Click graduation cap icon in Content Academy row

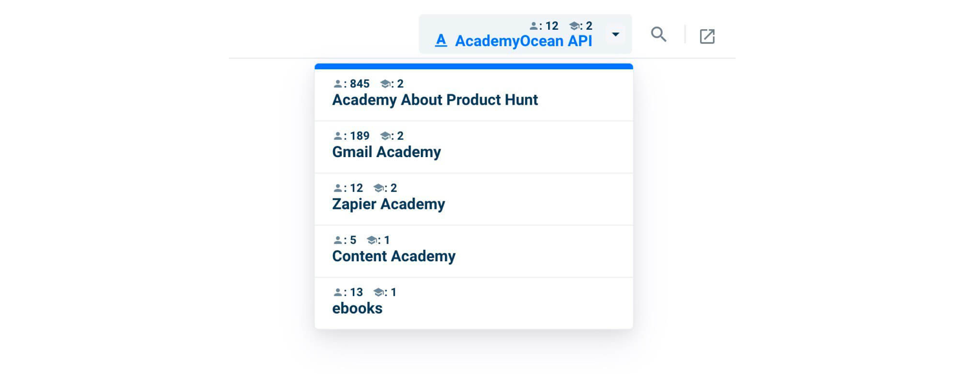(x=372, y=241)
